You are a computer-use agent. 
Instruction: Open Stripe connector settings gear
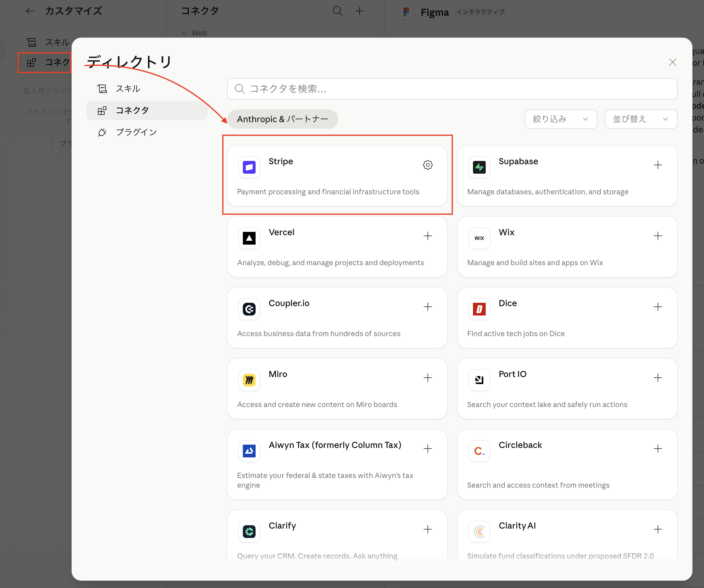427,165
